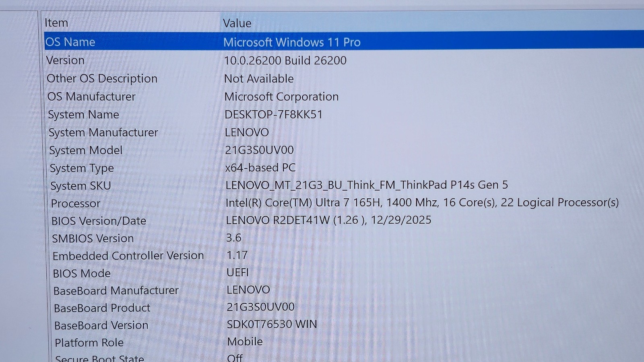Select the System Model row label
Viewport: 644px width, 362px height.
[x=86, y=150]
